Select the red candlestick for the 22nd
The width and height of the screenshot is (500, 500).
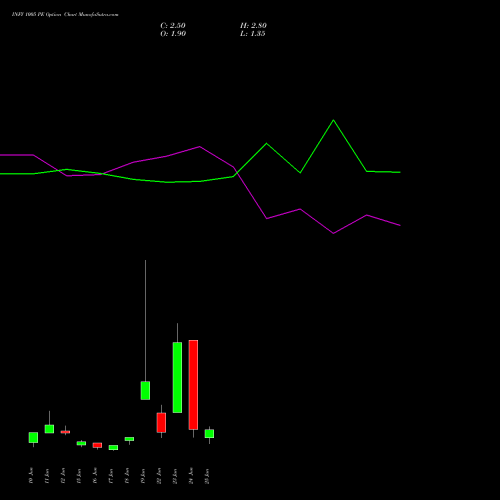point(161,423)
